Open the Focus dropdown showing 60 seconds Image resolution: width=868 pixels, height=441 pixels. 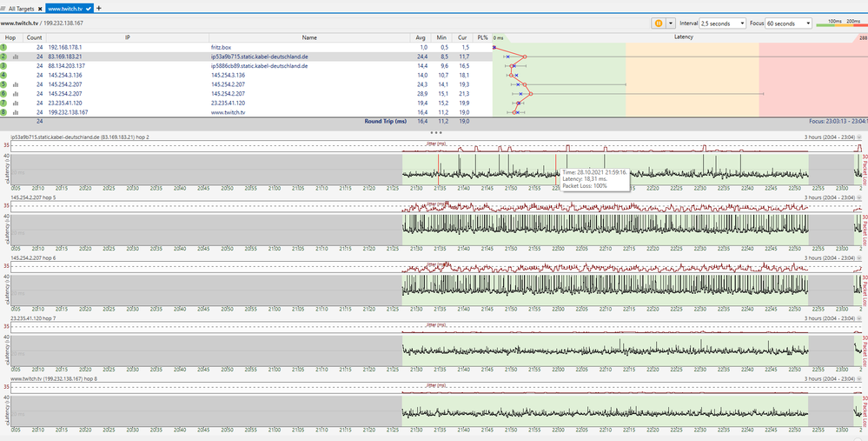789,23
